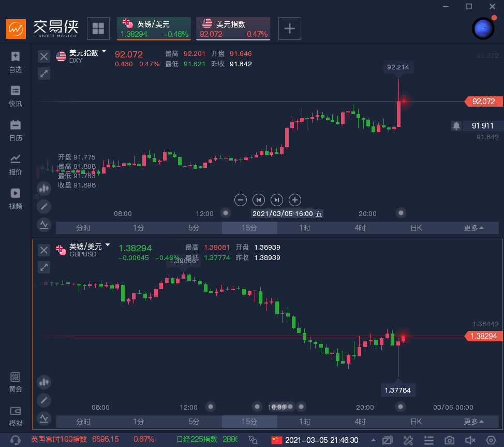Screen dimensions: 504x447
Task: Toggle the indicator button on the GBPUSD chart
Action: [44, 417]
